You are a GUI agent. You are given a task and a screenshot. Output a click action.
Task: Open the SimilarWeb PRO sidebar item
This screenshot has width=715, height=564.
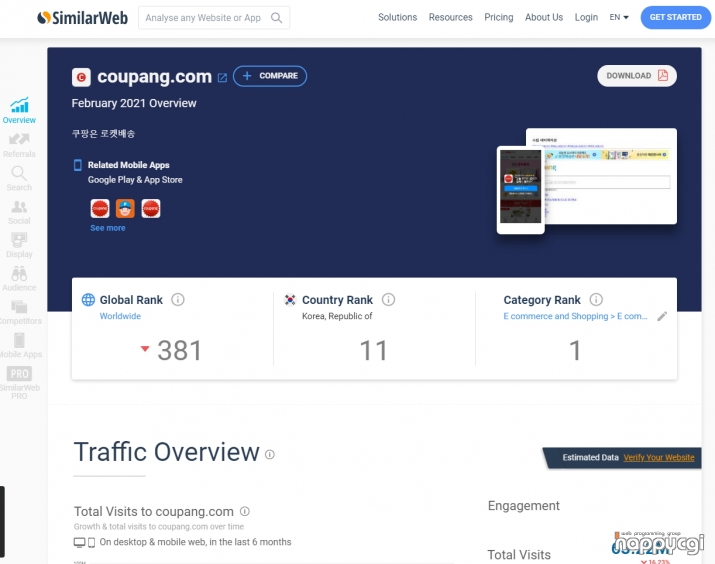tap(19, 383)
